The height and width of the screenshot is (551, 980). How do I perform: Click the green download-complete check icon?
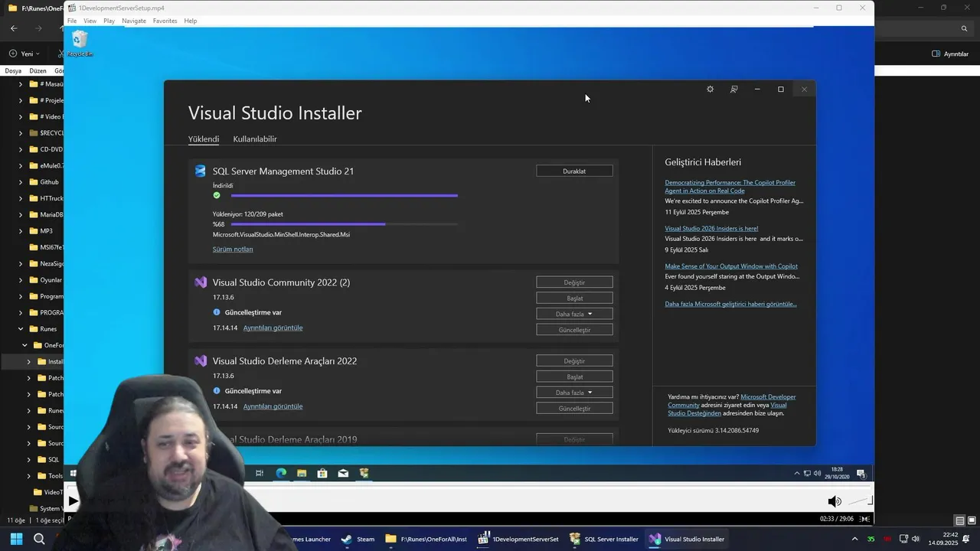point(217,195)
